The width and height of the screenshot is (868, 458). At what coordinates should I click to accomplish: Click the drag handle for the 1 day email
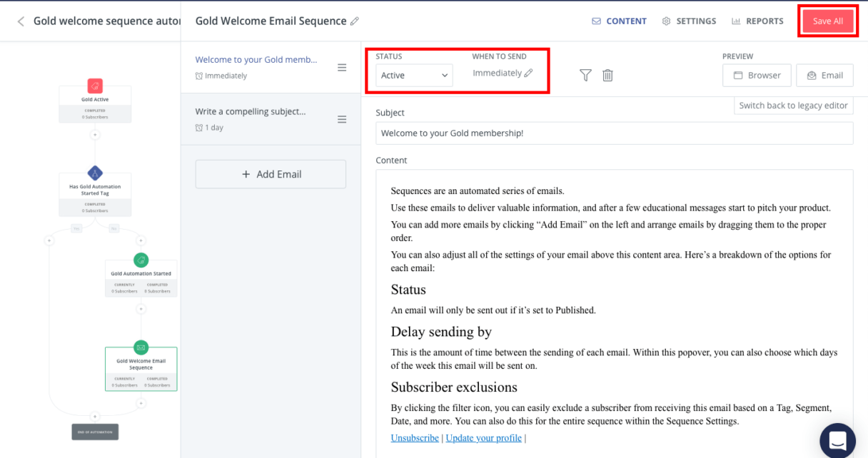342,119
